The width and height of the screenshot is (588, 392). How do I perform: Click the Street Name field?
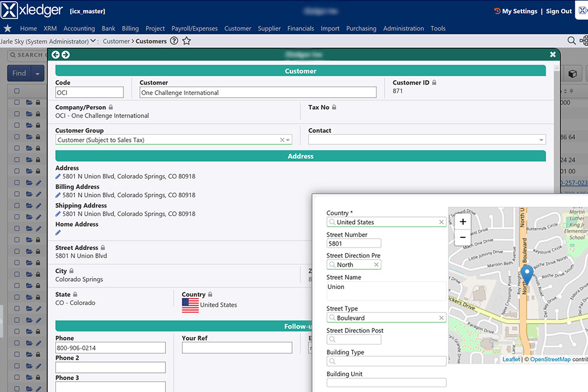[x=386, y=291]
